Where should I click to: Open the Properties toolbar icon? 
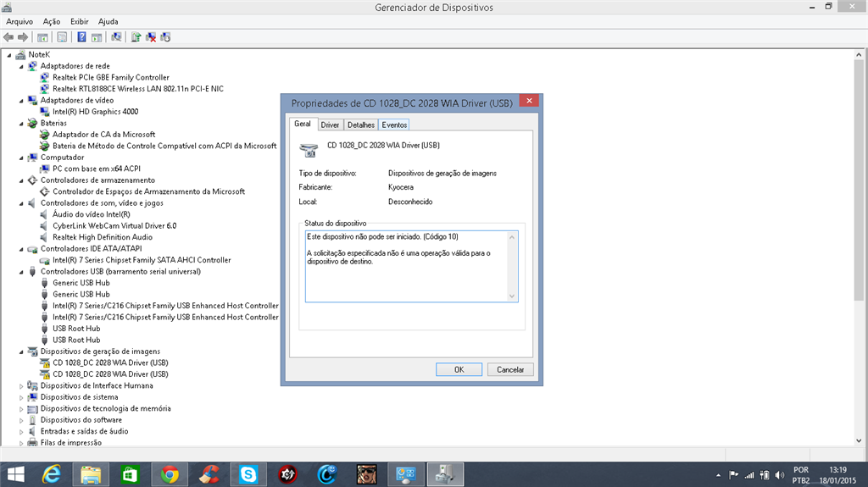(62, 37)
